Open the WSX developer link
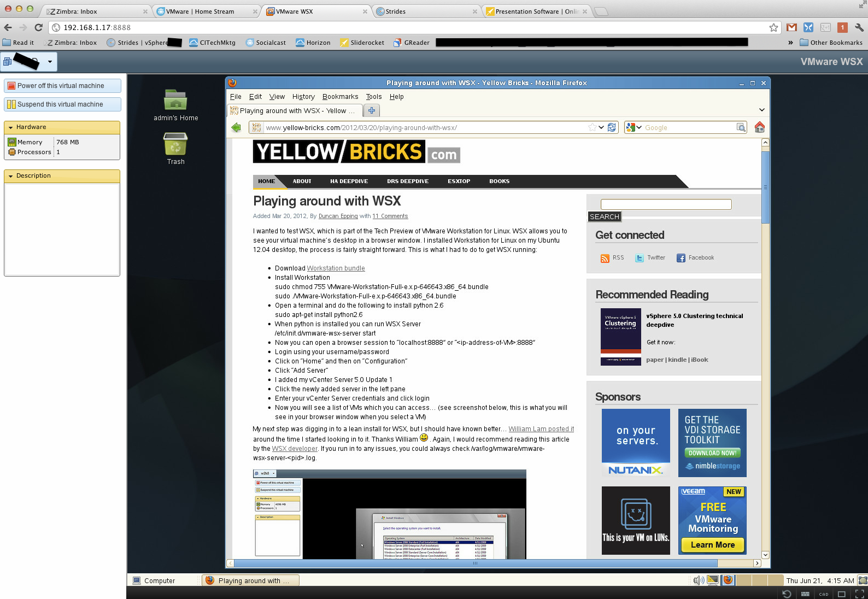Image resolution: width=868 pixels, height=599 pixels. (x=295, y=449)
